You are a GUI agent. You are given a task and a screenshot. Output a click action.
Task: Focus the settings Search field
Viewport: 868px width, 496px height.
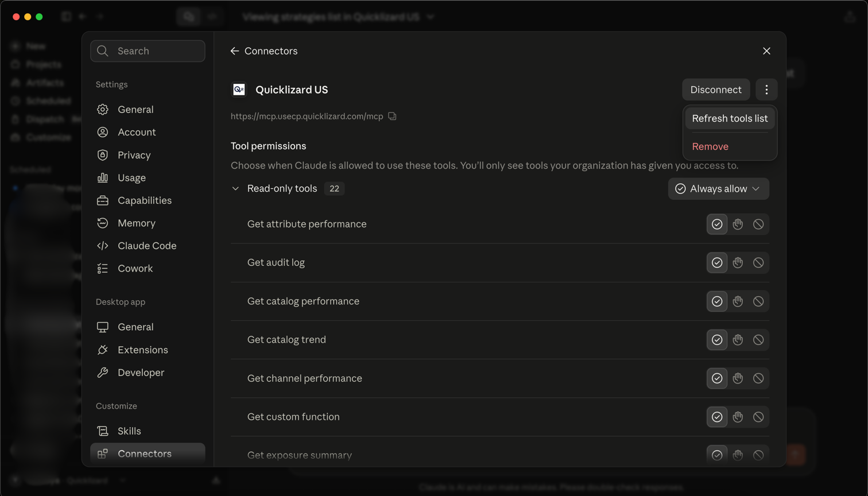(148, 51)
